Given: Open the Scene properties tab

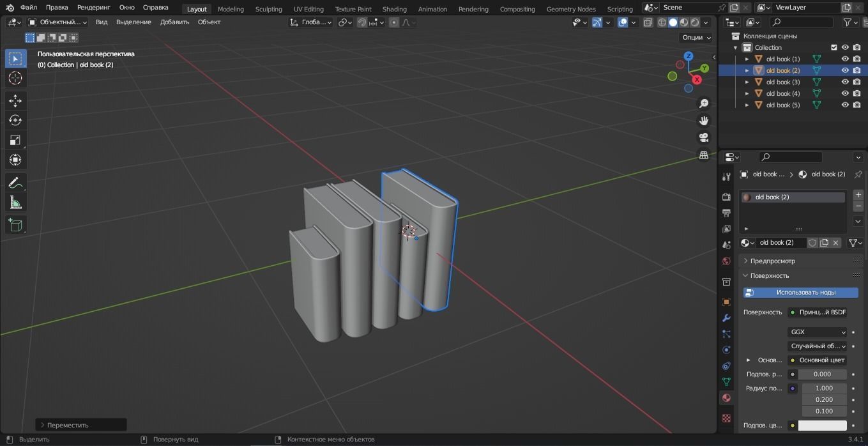Looking at the screenshot, I should pyautogui.click(x=726, y=245).
